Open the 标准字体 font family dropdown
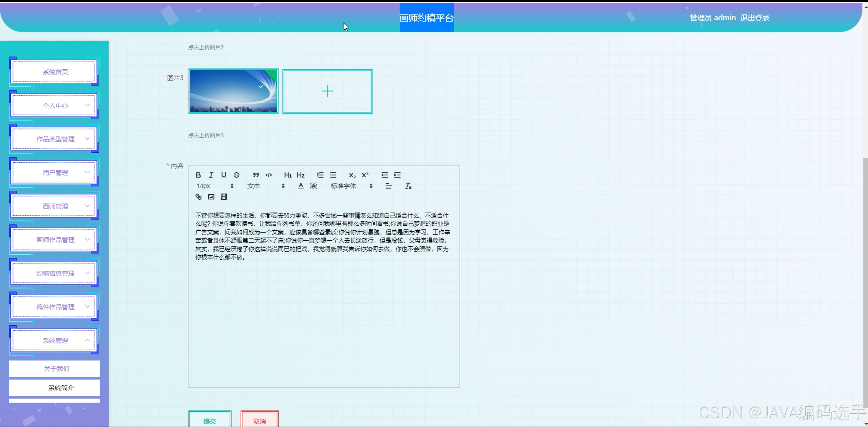 click(351, 186)
